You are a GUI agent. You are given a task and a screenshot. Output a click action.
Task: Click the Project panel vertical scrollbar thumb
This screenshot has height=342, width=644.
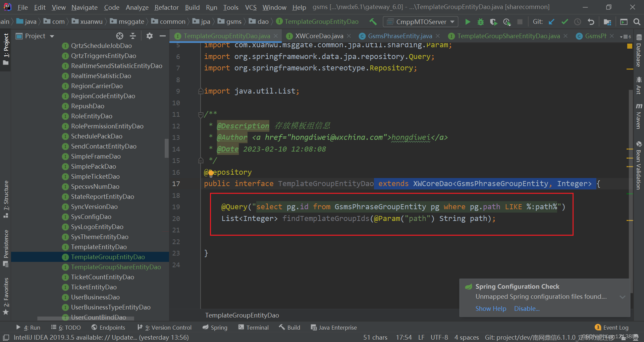pyautogui.click(x=167, y=148)
